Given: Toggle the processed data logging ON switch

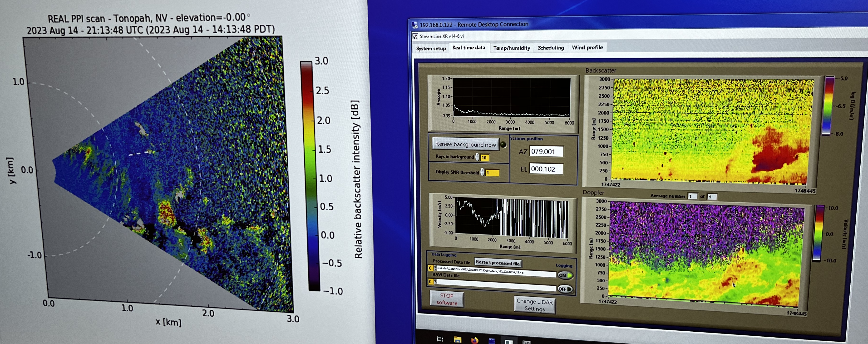Looking at the screenshot, I should (565, 275).
